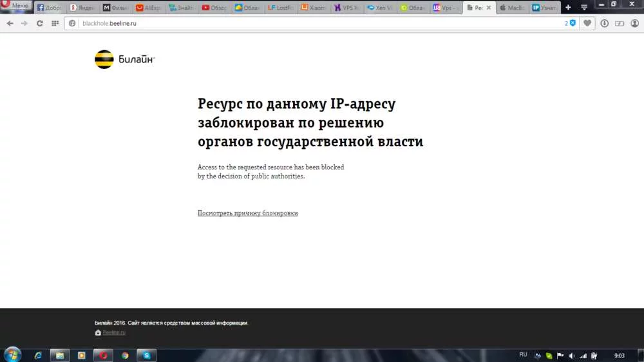Screen dimensions: 644x362
Task: Open the downloads icon in toolbar
Action: [x=605, y=23]
